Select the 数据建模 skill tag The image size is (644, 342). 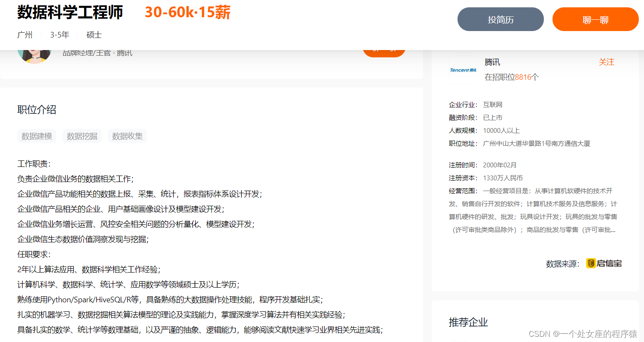[37, 136]
